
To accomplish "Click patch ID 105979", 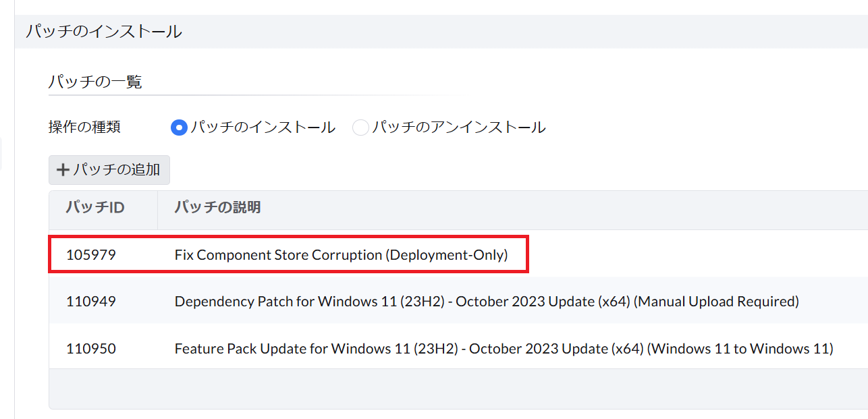I will (91, 255).
